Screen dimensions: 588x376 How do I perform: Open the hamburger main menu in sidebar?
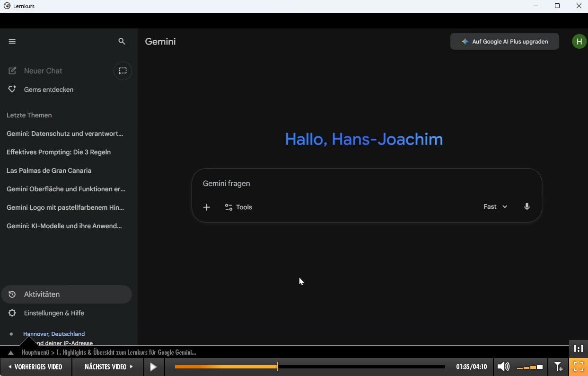pos(12,42)
